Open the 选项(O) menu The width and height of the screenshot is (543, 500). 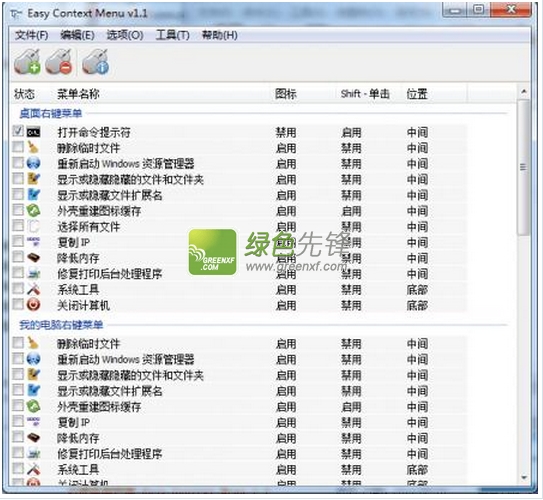[x=125, y=35]
